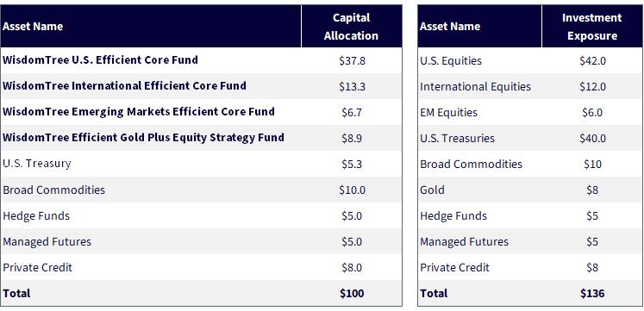Click the left table's Asset Name header
This screenshot has height=311, width=644.
pos(33,27)
